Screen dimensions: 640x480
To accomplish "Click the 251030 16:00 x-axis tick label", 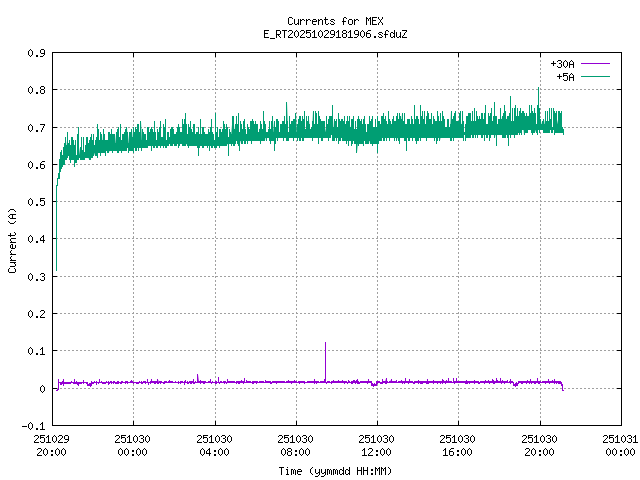I will pyautogui.click(x=458, y=444).
